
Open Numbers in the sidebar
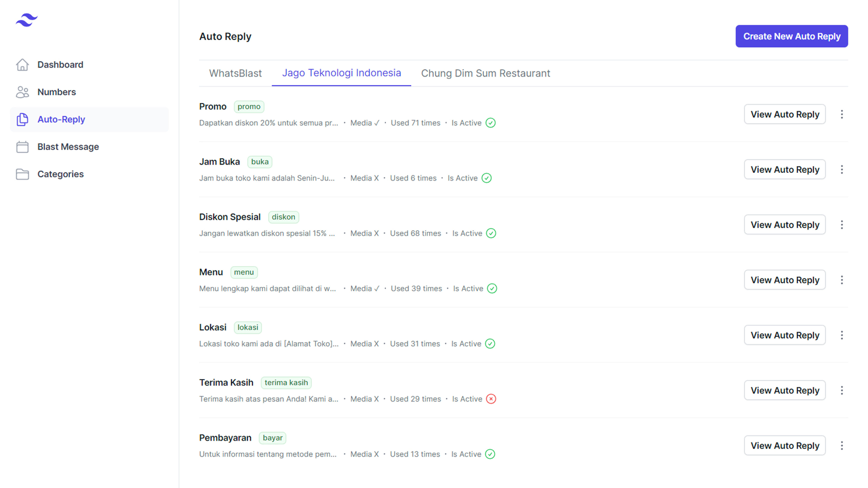pos(89,92)
